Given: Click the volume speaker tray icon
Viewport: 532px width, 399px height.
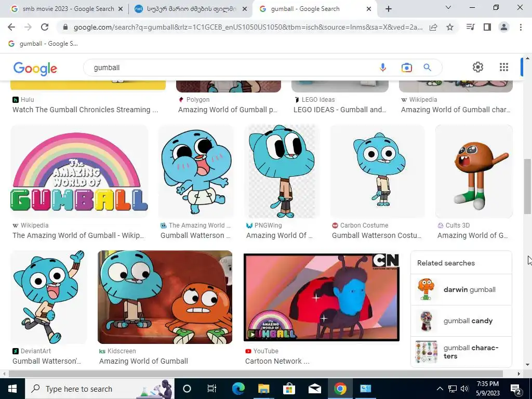Looking at the screenshot, I should coord(464,389).
